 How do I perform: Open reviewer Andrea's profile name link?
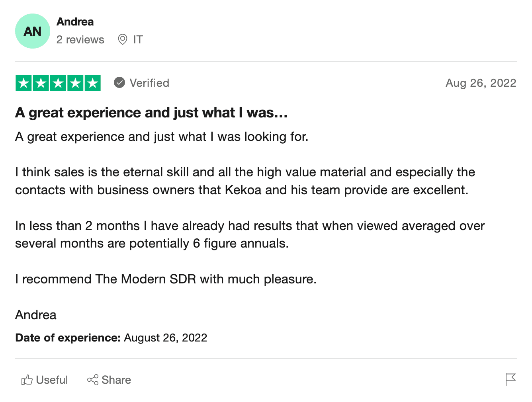75,22
